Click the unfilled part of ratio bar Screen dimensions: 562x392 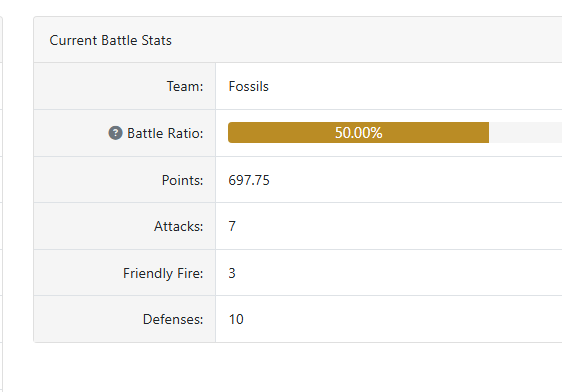coord(525,133)
